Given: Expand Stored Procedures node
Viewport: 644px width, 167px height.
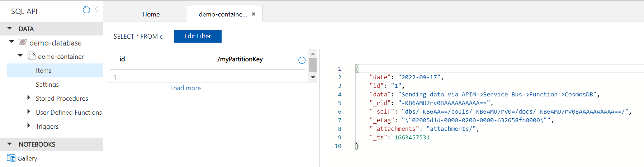Looking at the screenshot, I should [29, 97].
